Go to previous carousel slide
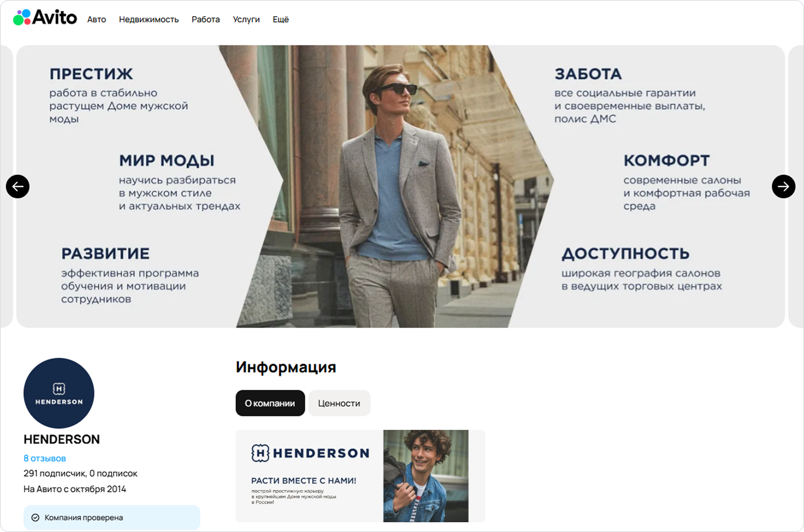This screenshot has width=804, height=532. tap(18, 186)
